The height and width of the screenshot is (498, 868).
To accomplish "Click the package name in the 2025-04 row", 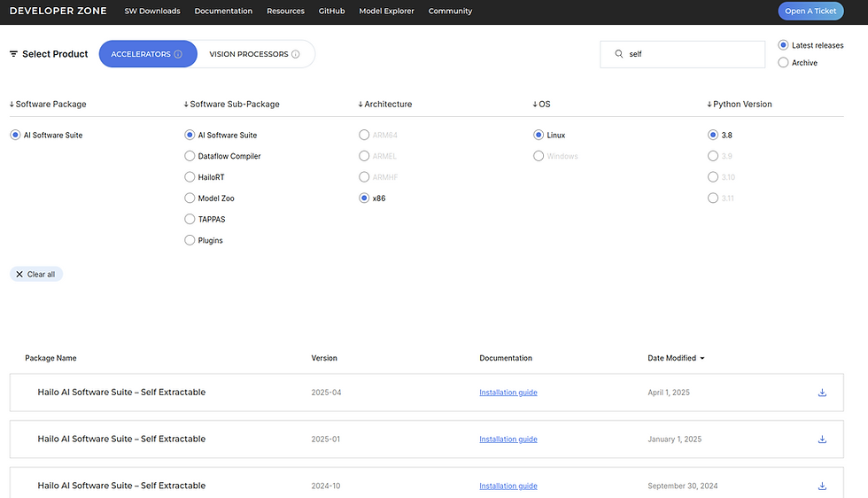I will click(x=122, y=393).
